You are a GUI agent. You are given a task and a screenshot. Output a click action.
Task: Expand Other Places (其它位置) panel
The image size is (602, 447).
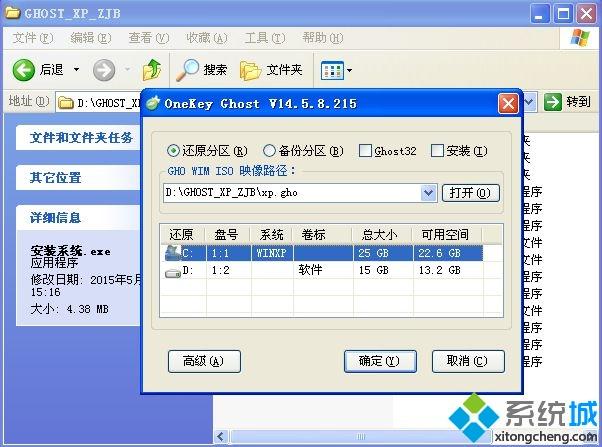pyautogui.click(x=56, y=177)
